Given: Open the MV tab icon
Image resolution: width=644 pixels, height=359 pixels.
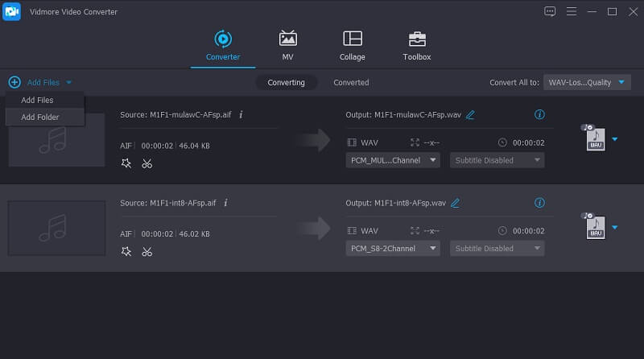Looking at the screenshot, I should 287,39.
